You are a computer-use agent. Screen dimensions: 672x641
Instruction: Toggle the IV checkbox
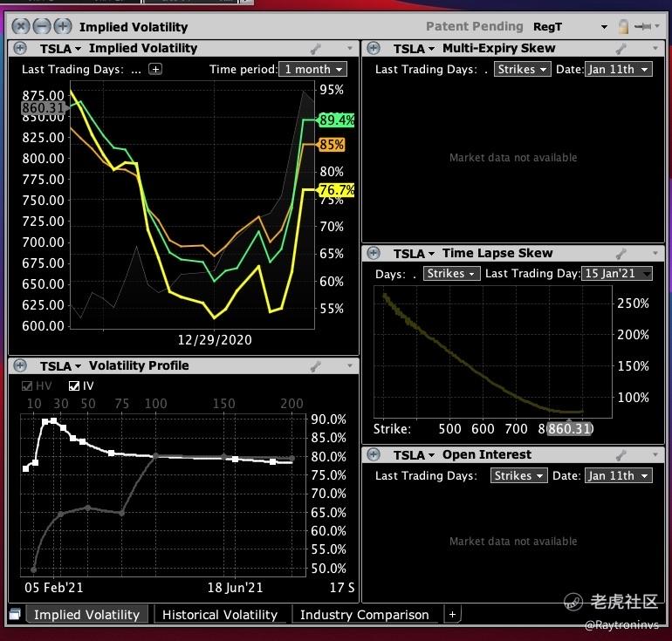coord(73,386)
